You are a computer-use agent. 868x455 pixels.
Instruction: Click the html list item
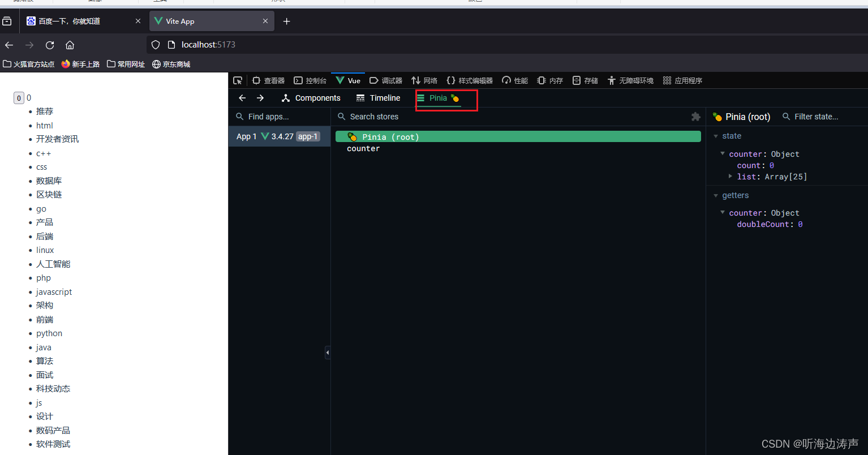click(x=45, y=126)
